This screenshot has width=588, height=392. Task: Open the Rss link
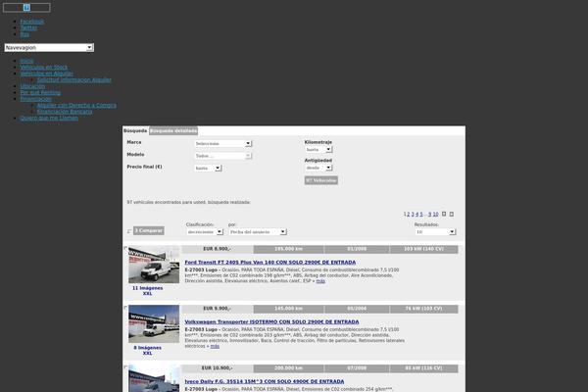pos(24,34)
